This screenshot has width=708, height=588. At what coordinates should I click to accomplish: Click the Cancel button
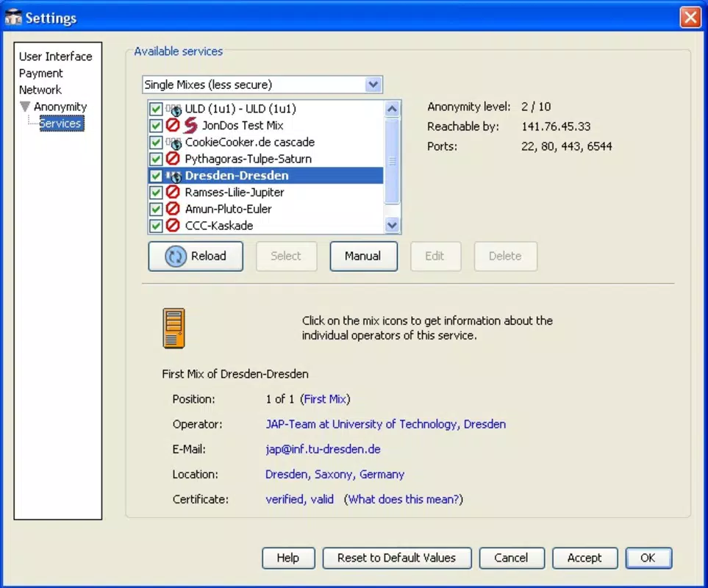coord(512,558)
